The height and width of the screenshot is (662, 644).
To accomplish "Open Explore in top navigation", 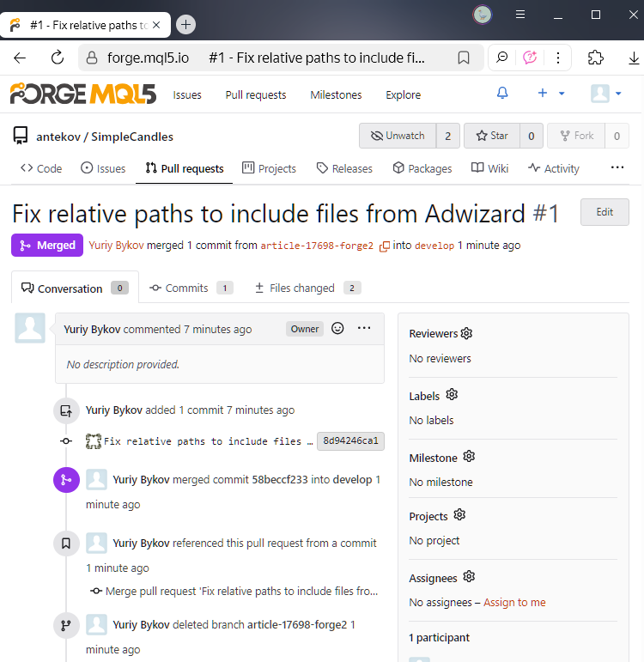I will pos(403,95).
